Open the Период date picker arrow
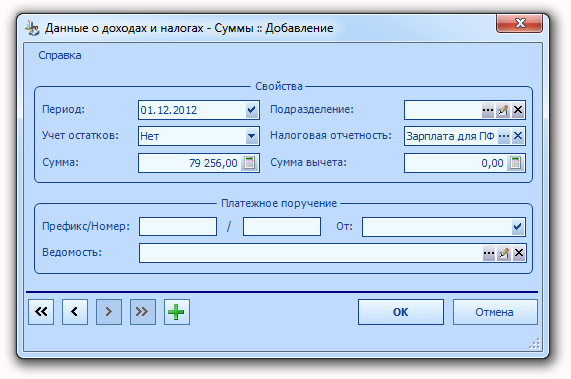The height and width of the screenshot is (379, 571). pos(252,110)
